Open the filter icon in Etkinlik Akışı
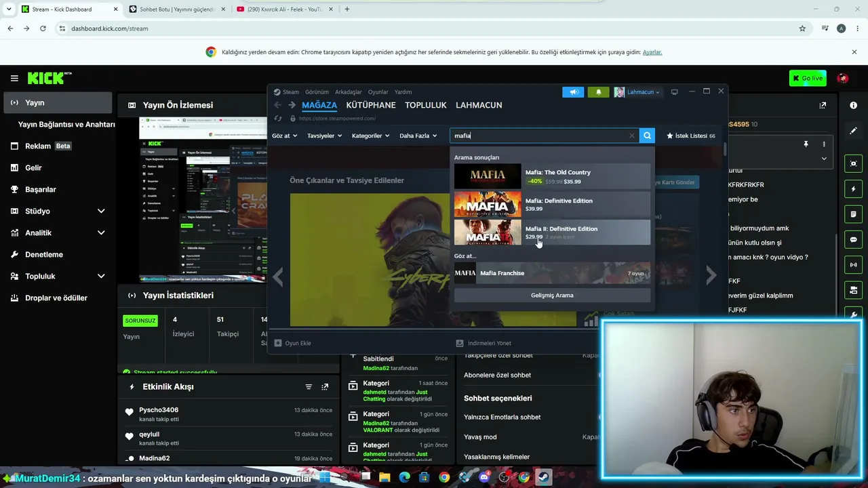This screenshot has height=488, width=868. pos(309,387)
